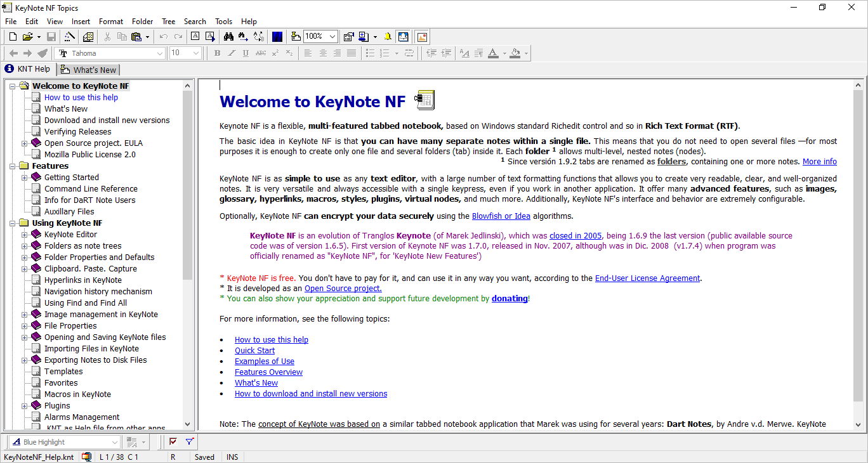Collapse the Welcome to KeyNote NF node

[13, 86]
